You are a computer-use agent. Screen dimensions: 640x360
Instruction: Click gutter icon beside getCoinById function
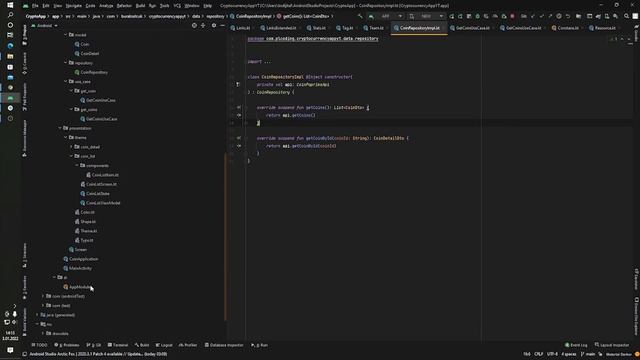[239, 138]
